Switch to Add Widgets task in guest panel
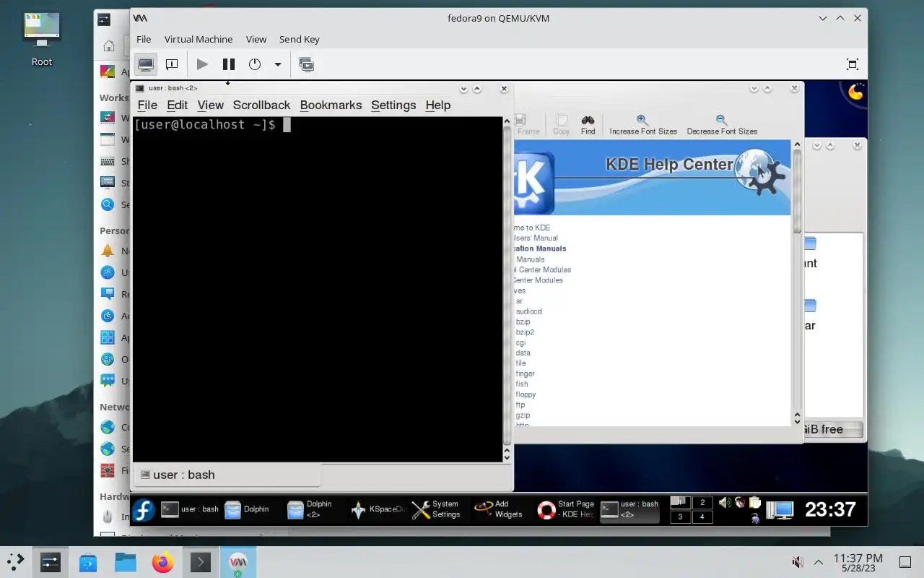The image size is (924, 578). pos(502,509)
